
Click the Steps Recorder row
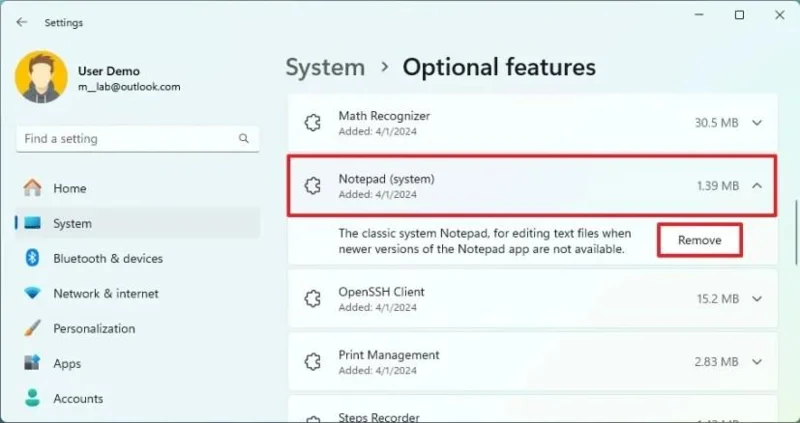(x=533, y=409)
